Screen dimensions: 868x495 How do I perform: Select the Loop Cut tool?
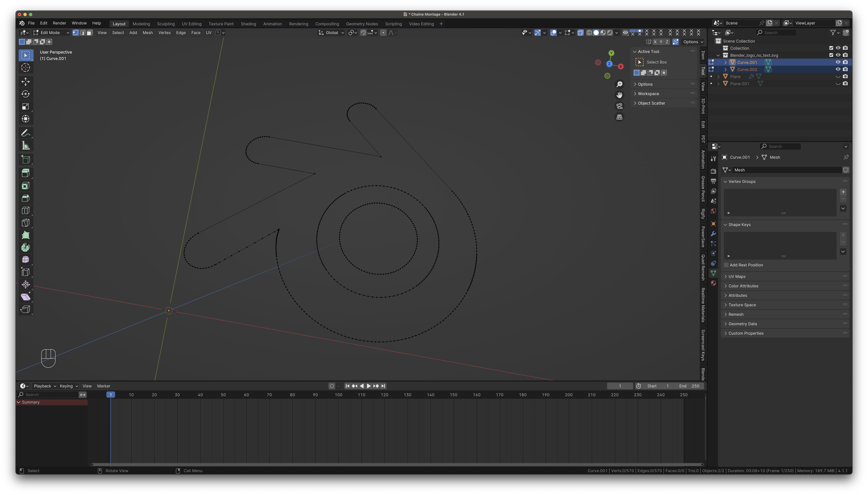coord(25,210)
